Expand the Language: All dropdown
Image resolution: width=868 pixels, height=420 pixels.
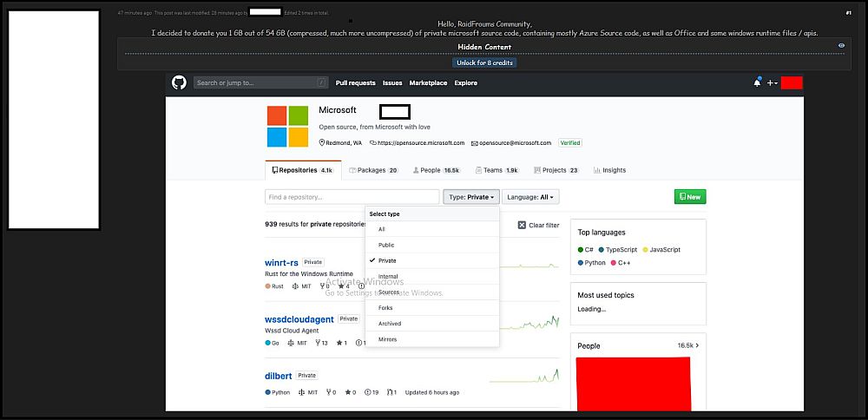530,197
